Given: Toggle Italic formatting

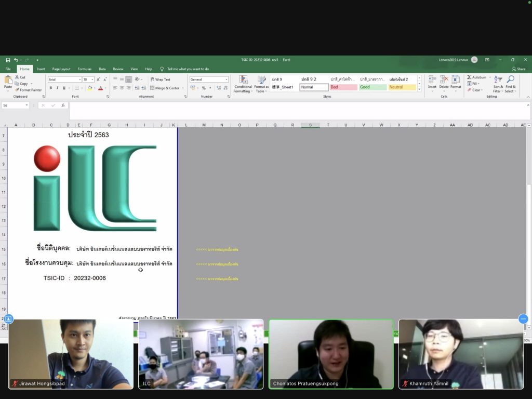Looking at the screenshot, I should (57, 88).
